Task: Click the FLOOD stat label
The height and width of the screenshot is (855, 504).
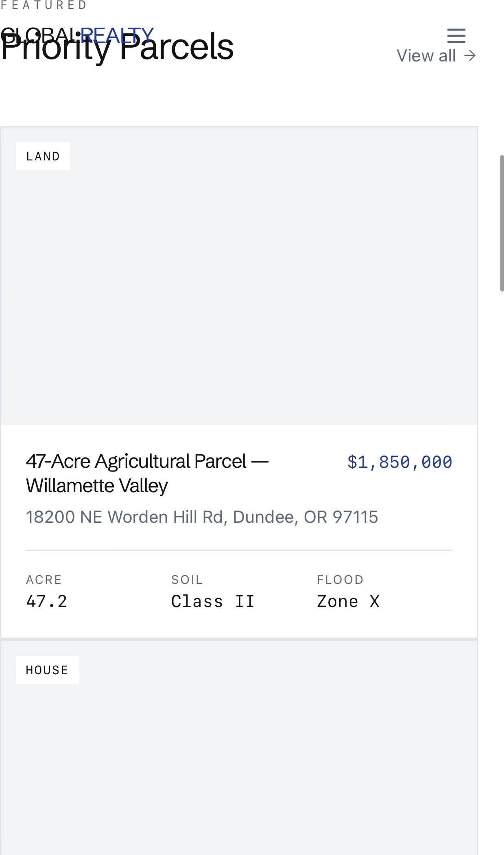Action: 340,579
